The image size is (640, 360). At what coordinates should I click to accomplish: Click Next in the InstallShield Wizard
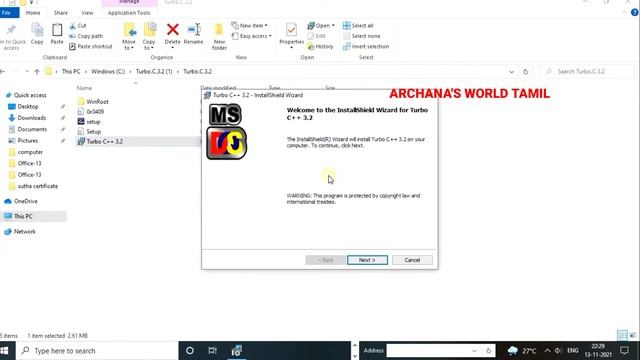point(367,260)
